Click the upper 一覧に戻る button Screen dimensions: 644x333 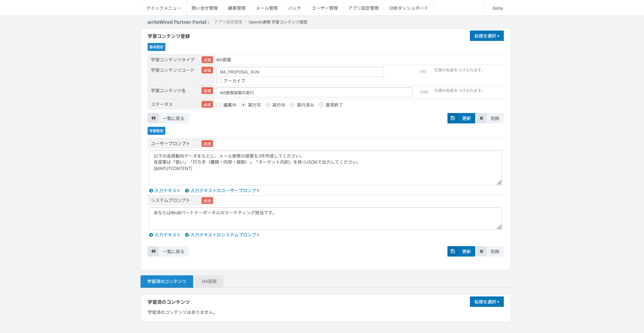click(x=168, y=118)
